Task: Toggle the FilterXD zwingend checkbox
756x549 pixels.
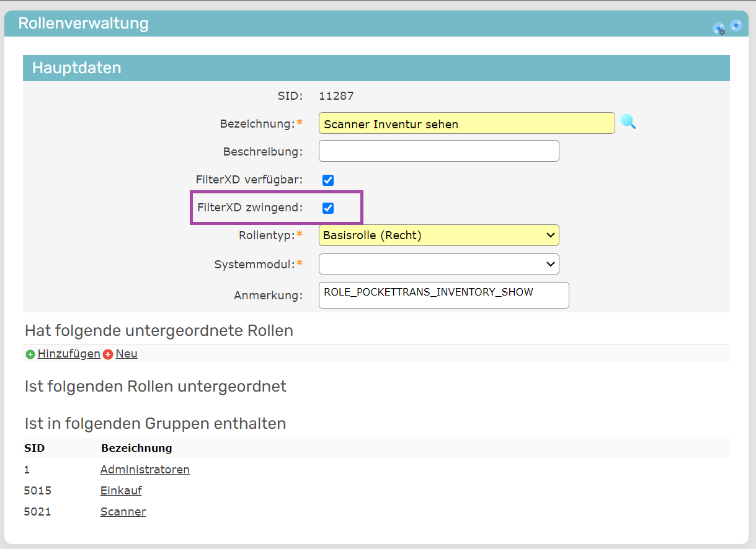Action: pos(328,208)
